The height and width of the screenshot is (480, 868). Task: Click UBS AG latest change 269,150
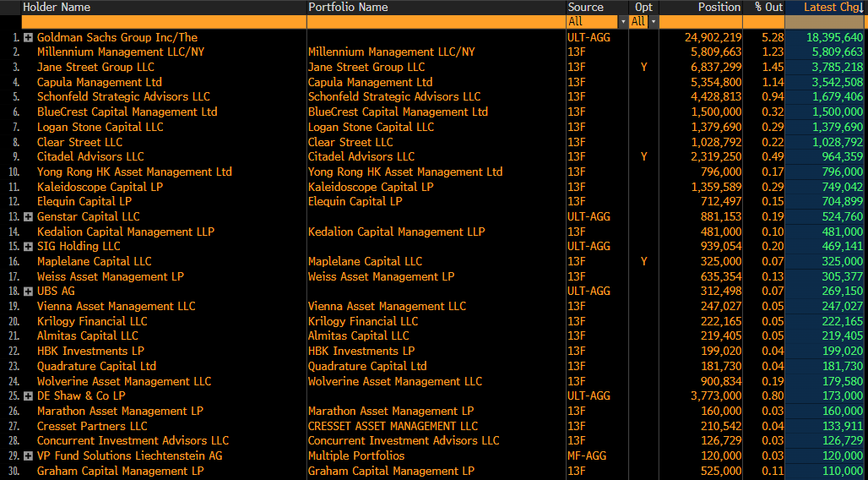coord(843,292)
